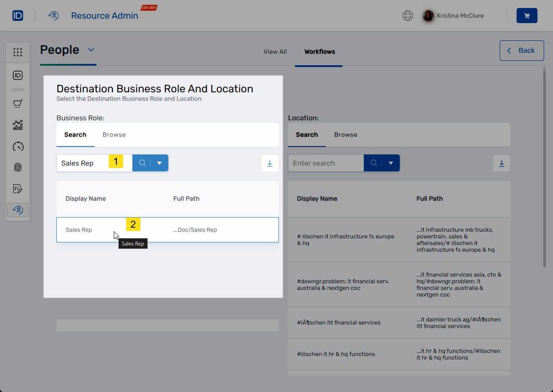Select the ID badge icon in the sidebar
Screen dimensions: 553x392
[x=18, y=75]
